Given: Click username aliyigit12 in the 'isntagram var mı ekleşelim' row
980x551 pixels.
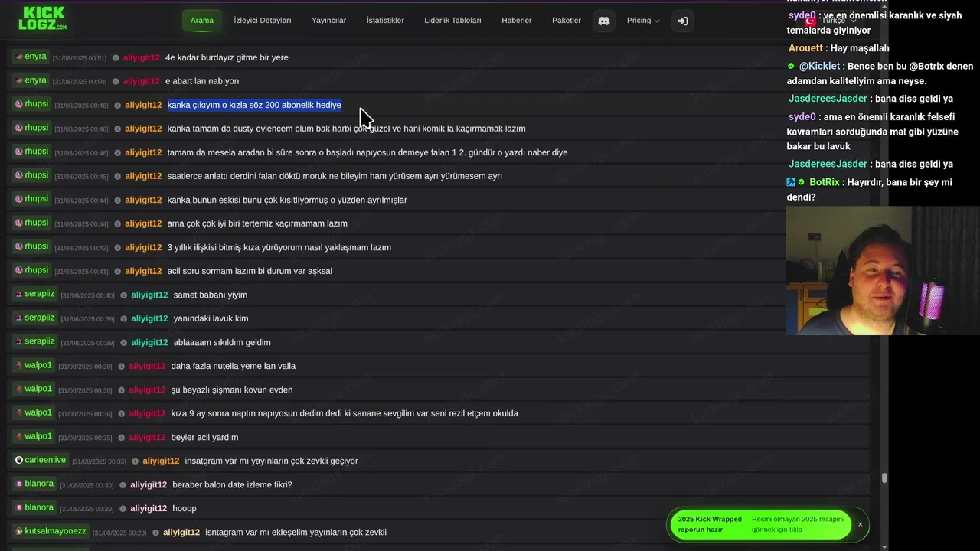Looking at the screenshot, I should pos(181,533).
